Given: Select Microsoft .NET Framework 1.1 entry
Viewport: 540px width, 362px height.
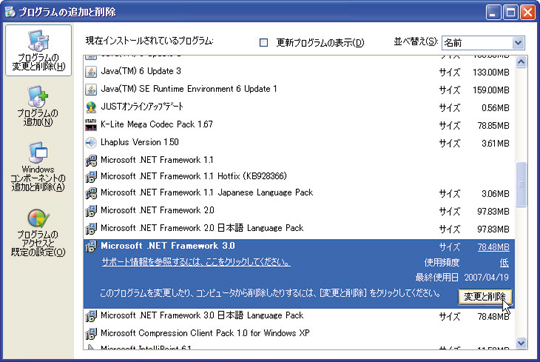Looking at the screenshot, I should click(x=299, y=160).
